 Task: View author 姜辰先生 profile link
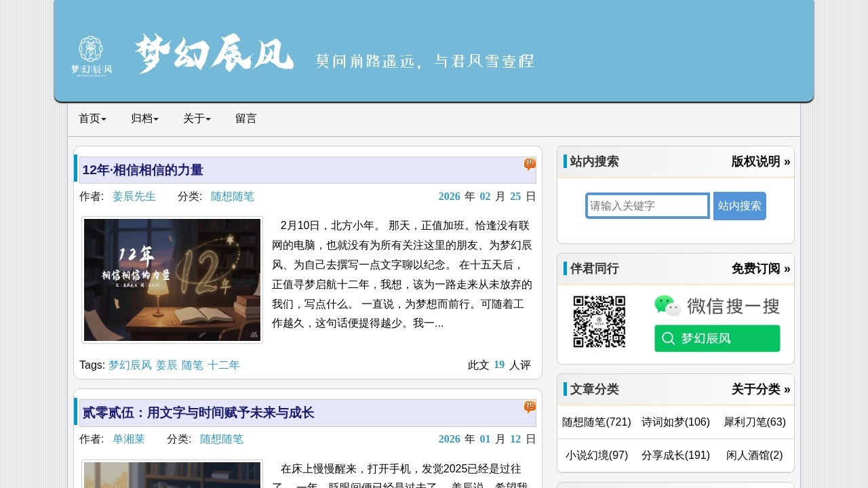[x=134, y=197]
